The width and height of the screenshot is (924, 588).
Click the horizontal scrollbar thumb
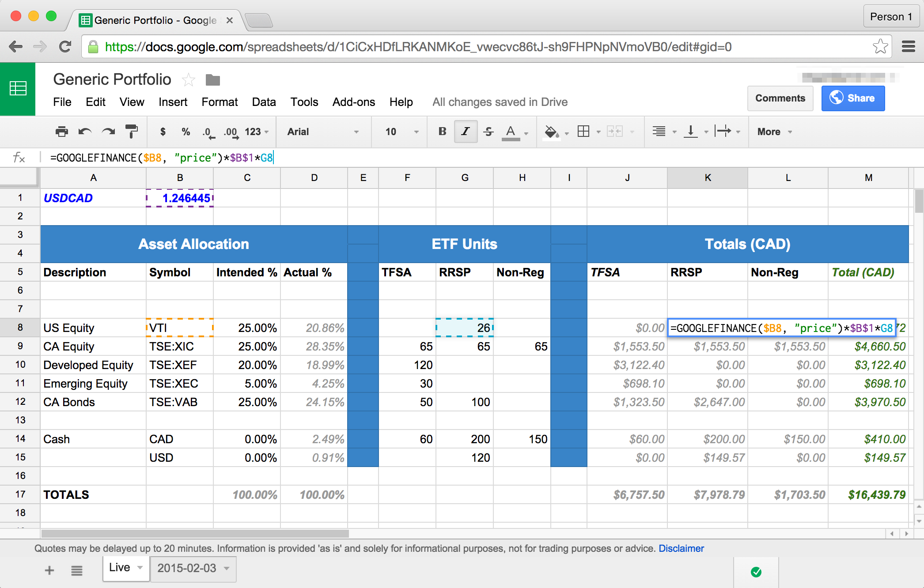195,534
